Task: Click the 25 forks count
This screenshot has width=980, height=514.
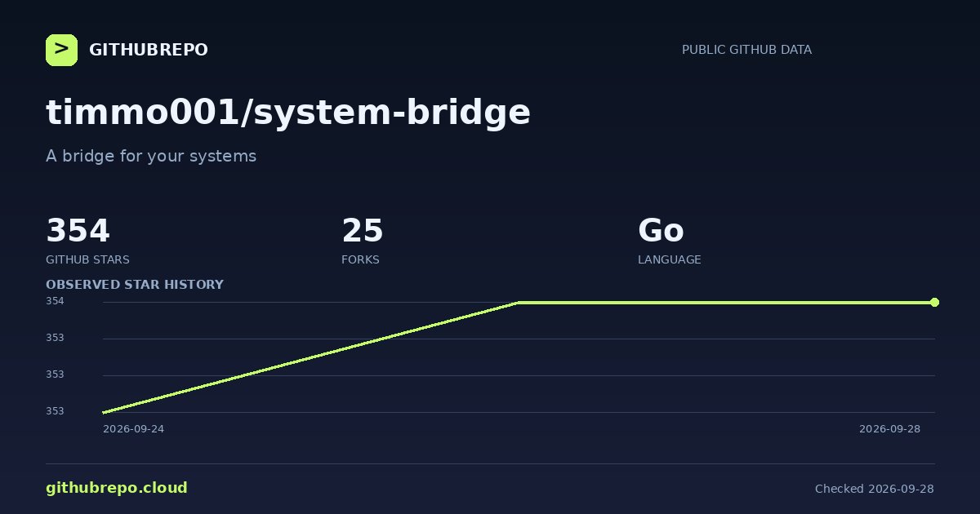Action: [x=363, y=231]
